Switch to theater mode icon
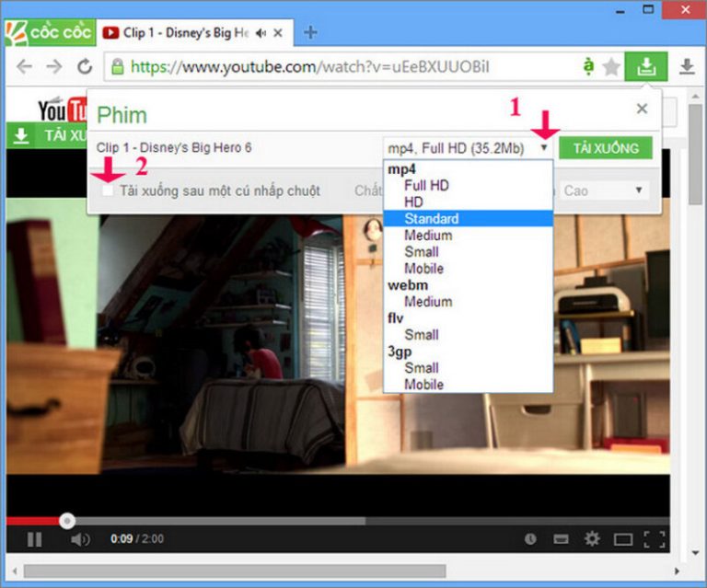The height and width of the screenshot is (588, 707). 623,539
